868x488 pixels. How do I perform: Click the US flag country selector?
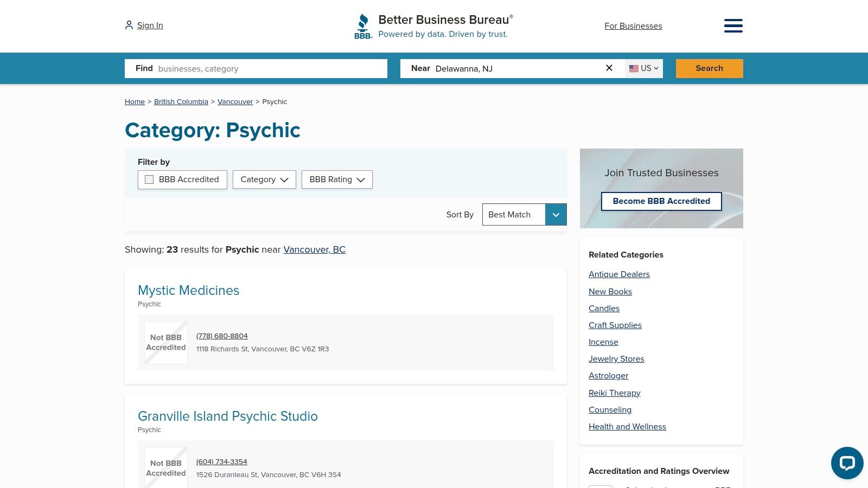(643, 68)
